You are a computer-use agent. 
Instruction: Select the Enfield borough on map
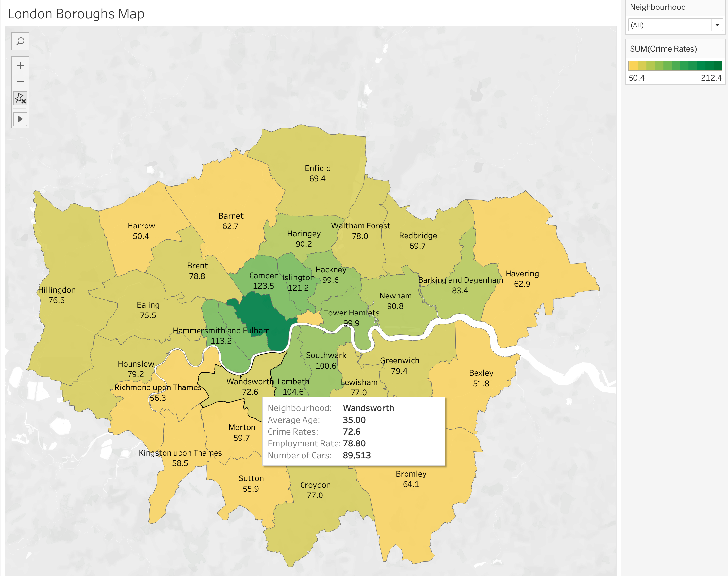(317, 173)
